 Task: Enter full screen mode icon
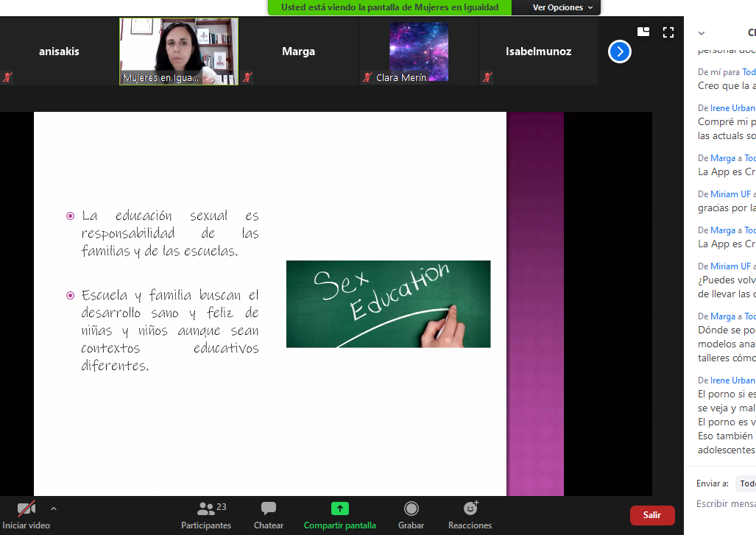pos(668,32)
